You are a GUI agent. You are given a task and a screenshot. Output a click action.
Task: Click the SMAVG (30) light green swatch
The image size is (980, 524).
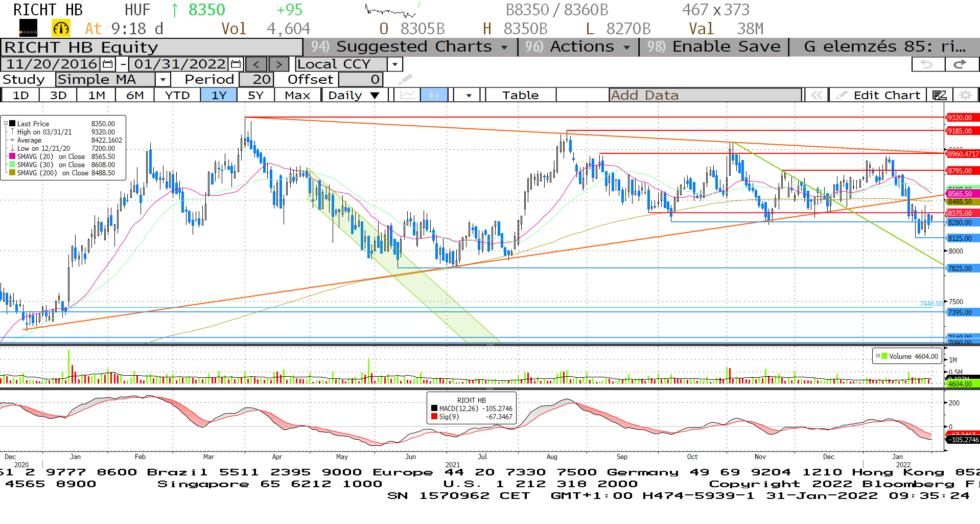12,165
